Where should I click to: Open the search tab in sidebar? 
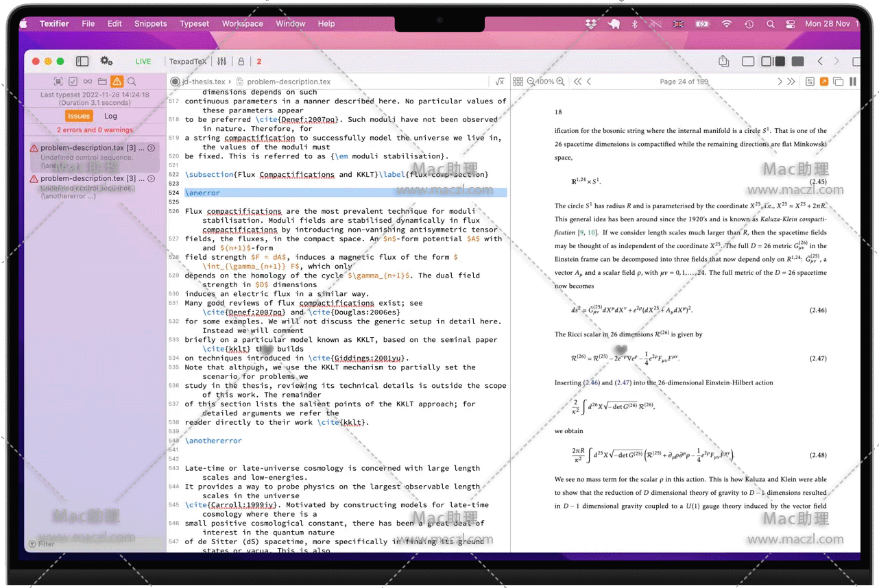click(132, 82)
